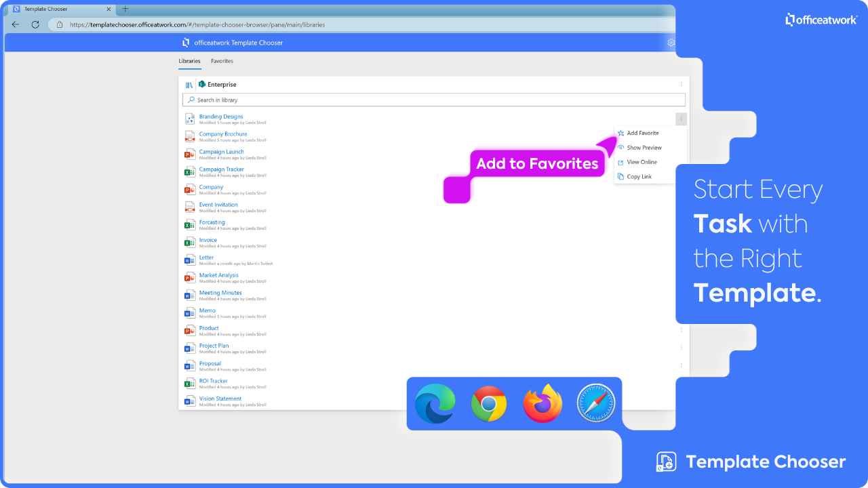The image size is (868, 488).
Task: Click the Word icon beside Meeting Minutes
Action: click(190, 296)
